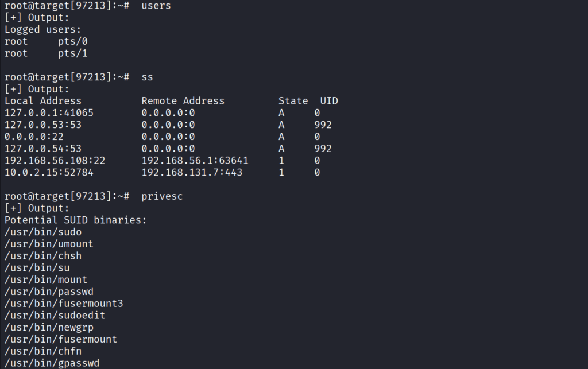This screenshot has width=588, height=369.
Task: Click the 'State' column header
Action: tap(293, 101)
